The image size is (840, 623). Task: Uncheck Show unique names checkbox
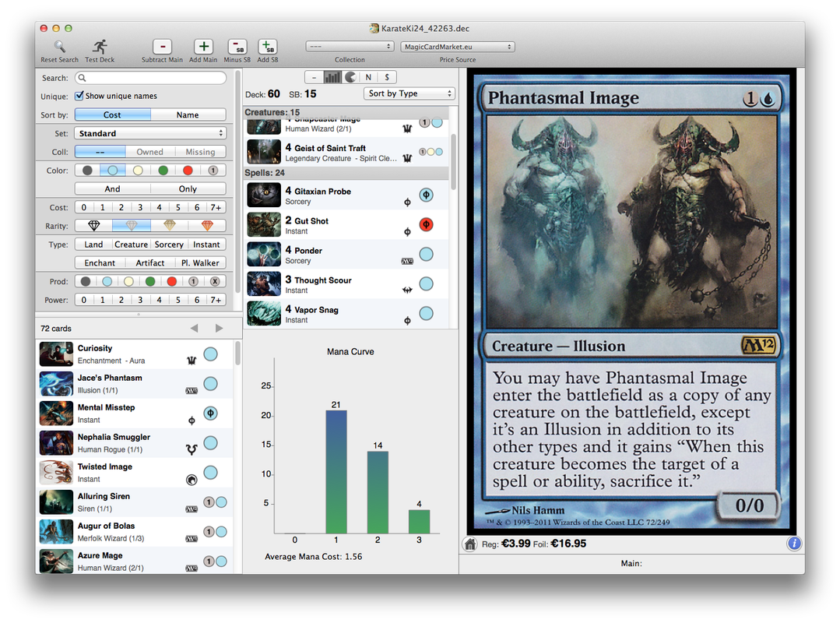[x=79, y=96]
